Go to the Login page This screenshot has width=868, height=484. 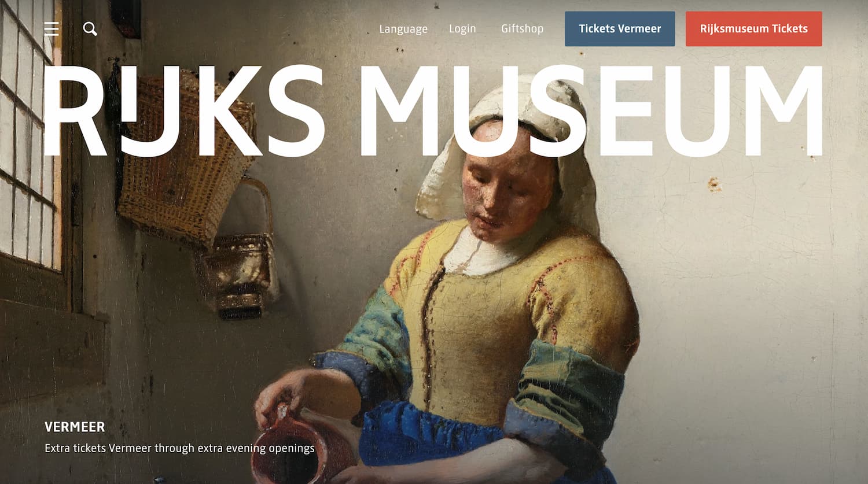click(462, 28)
